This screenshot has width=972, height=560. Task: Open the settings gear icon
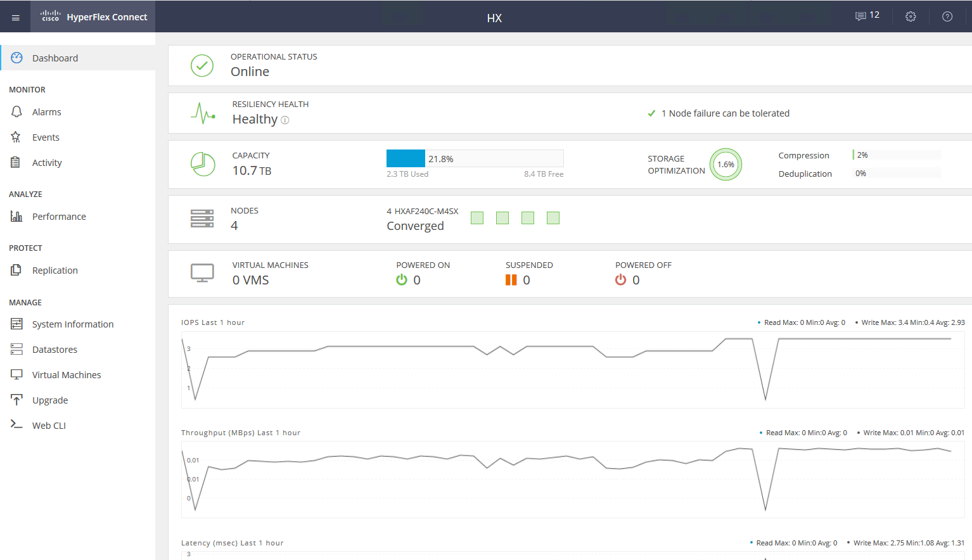(x=911, y=16)
